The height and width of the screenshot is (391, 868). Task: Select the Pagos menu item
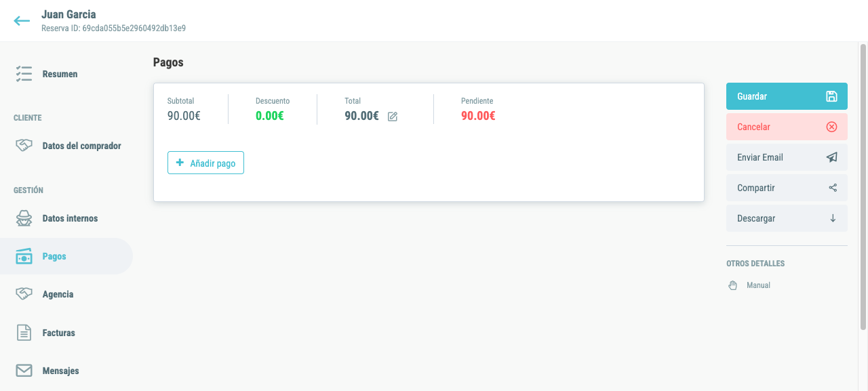[x=66, y=256]
